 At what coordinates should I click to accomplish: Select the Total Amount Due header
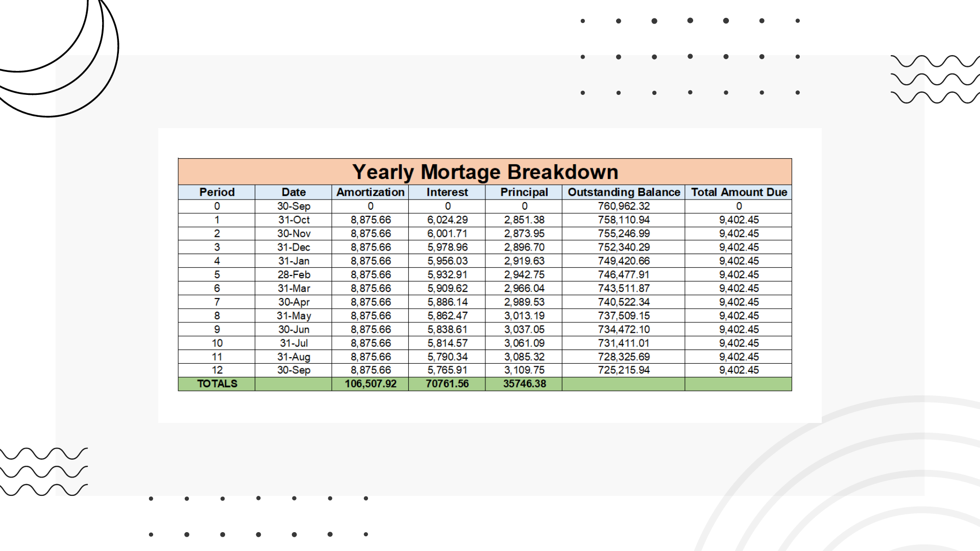pyautogui.click(x=739, y=192)
